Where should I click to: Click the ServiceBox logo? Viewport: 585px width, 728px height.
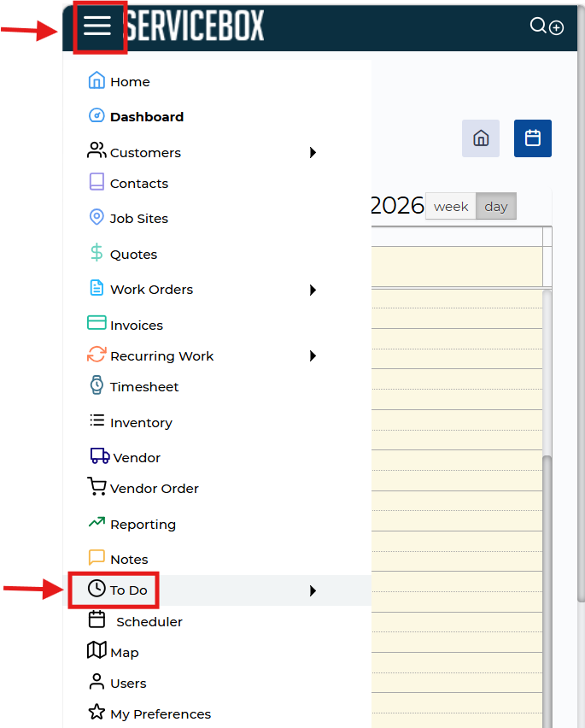coord(196,26)
